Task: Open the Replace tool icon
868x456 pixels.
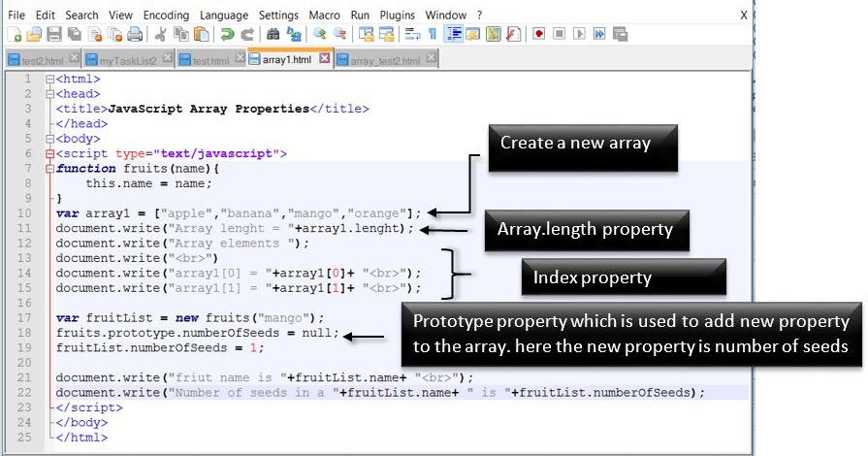Action: (294, 34)
